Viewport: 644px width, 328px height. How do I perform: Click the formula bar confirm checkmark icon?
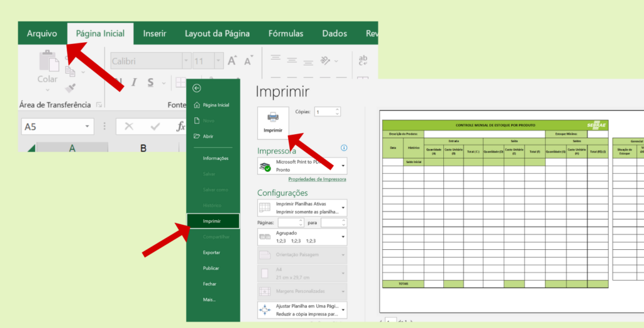coord(155,127)
